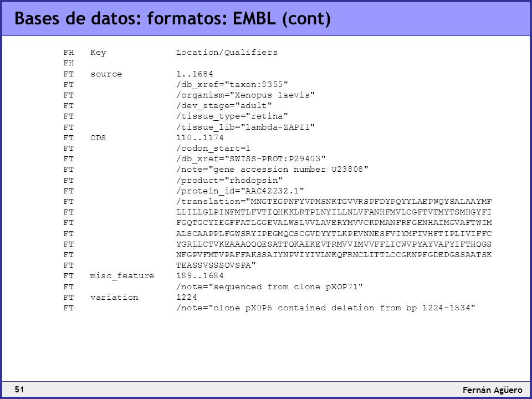Click the /product="rhodopsin" qualifier
The height and width of the screenshot is (399, 532).
pyautogui.click(x=229, y=180)
